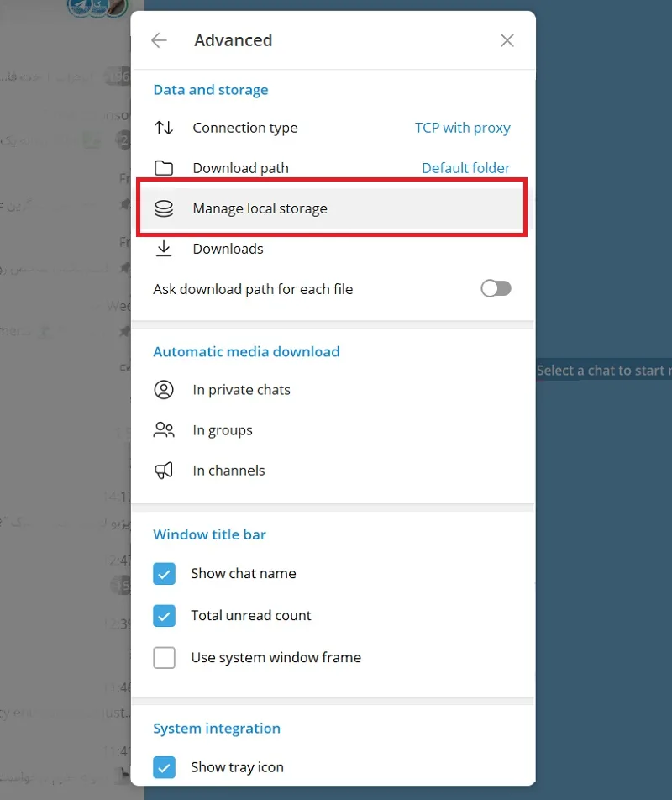
Task: Click the Download path folder icon
Action: point(164,168)
